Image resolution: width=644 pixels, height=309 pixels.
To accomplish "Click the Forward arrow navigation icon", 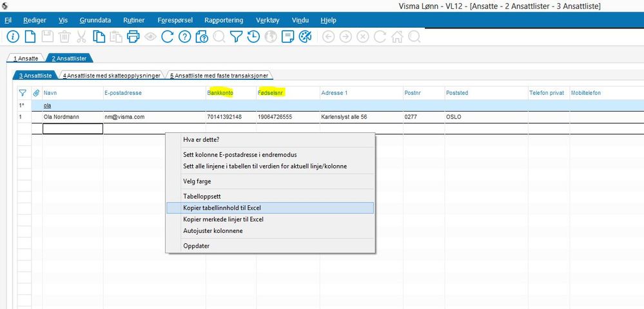I will [x=346, y=37].
